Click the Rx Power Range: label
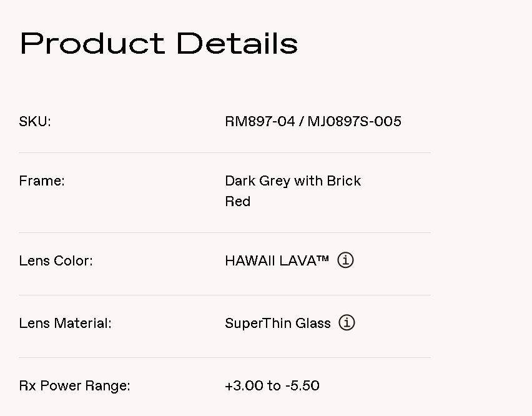The height and width of the screenshot is (416, 532). (x=74, y=385)
